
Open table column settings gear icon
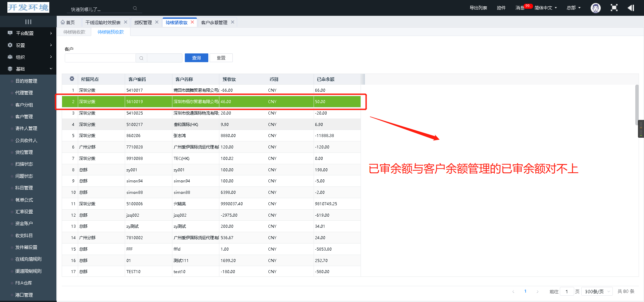coord(72,79)
